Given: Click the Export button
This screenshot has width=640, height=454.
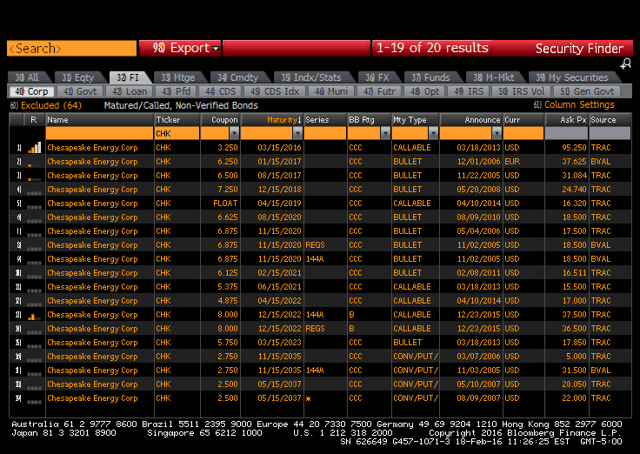Looking at the screenshot, I should 180,48.
